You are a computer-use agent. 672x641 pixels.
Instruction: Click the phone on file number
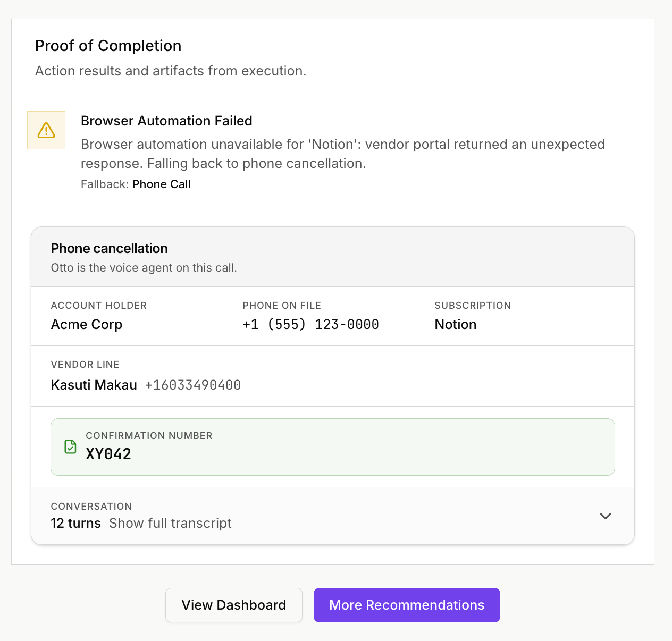[x=310, y=324]
